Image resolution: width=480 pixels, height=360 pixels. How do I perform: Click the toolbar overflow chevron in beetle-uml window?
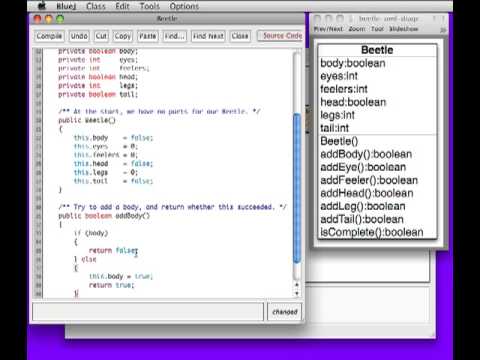pyautogui.click(x=443, y=30)
